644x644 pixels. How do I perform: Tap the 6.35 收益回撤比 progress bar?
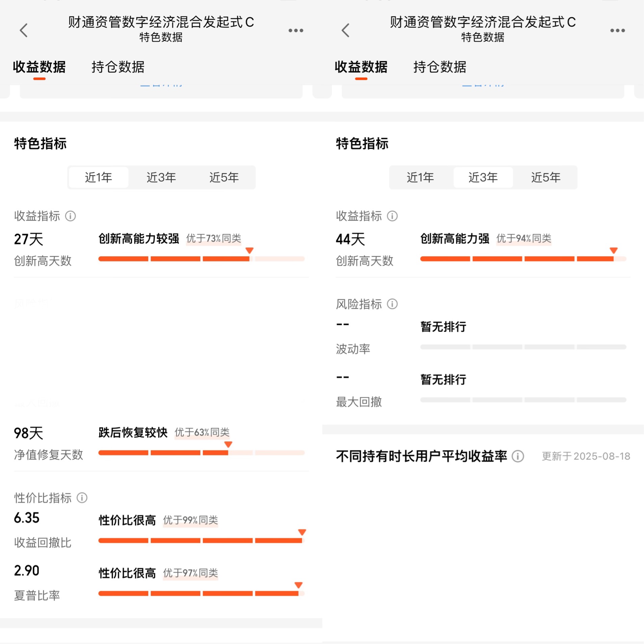pos(202,540)
